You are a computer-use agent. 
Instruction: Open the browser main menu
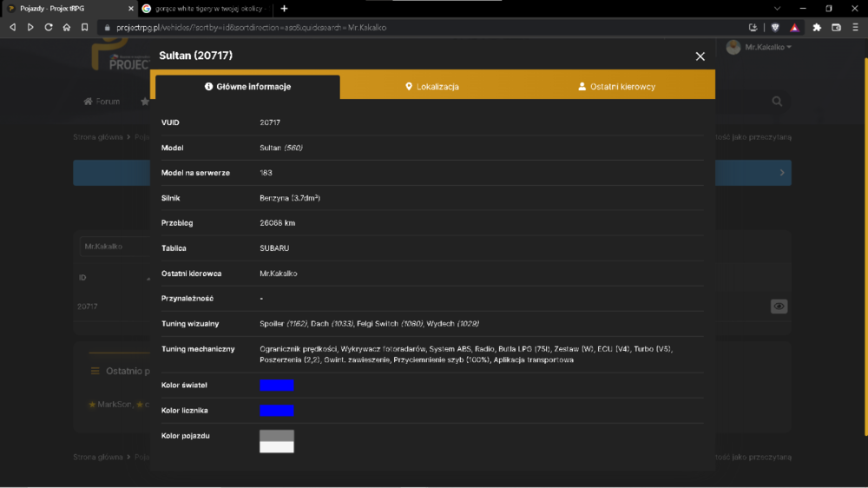pos(855,27)
